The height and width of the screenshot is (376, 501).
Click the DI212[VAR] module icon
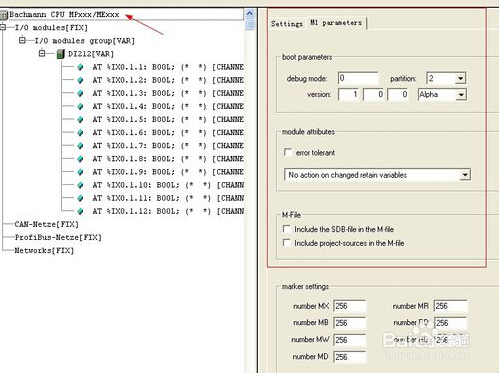[60, 54]
